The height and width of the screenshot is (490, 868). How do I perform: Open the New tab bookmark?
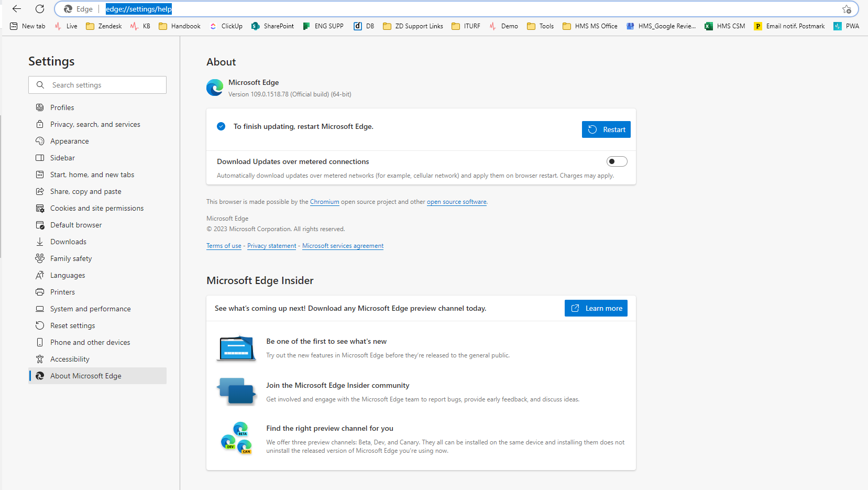(28, 26)
